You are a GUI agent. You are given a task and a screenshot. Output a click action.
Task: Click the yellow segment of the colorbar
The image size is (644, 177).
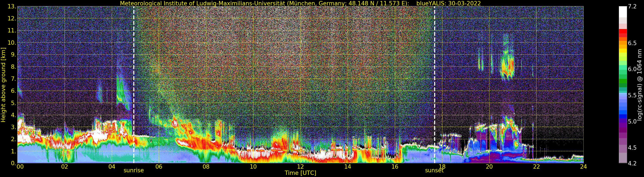coord(623,50)
